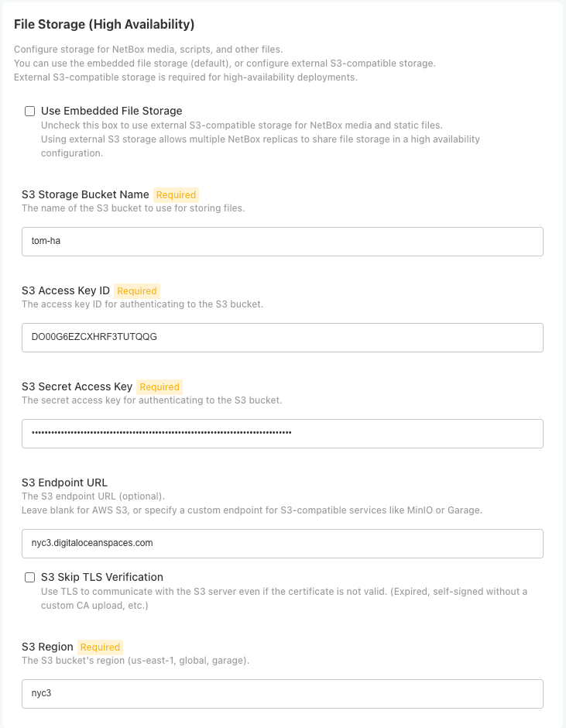Click the 'S3 Access Key ID' field label
The height and width of the screenshot is (728, 566).
pos(66,290)
